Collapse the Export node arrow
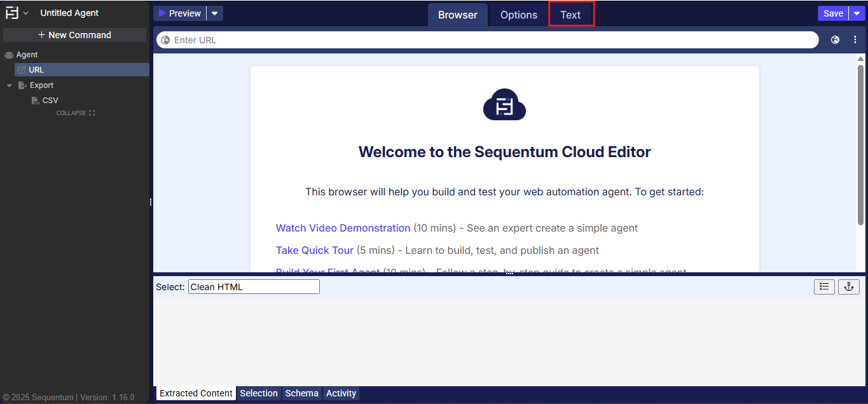 click(10, 85)
